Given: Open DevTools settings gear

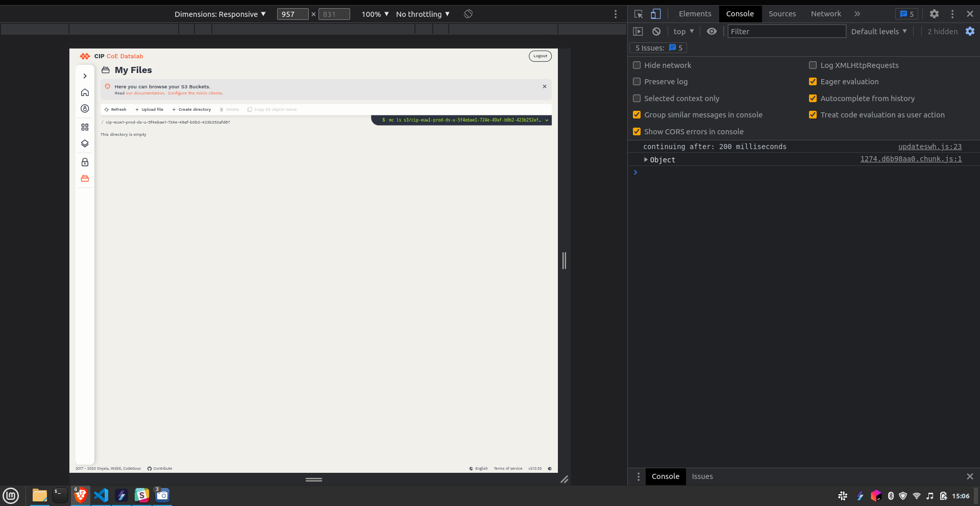Looking at the screenshot, I should [x=935, y=14].
